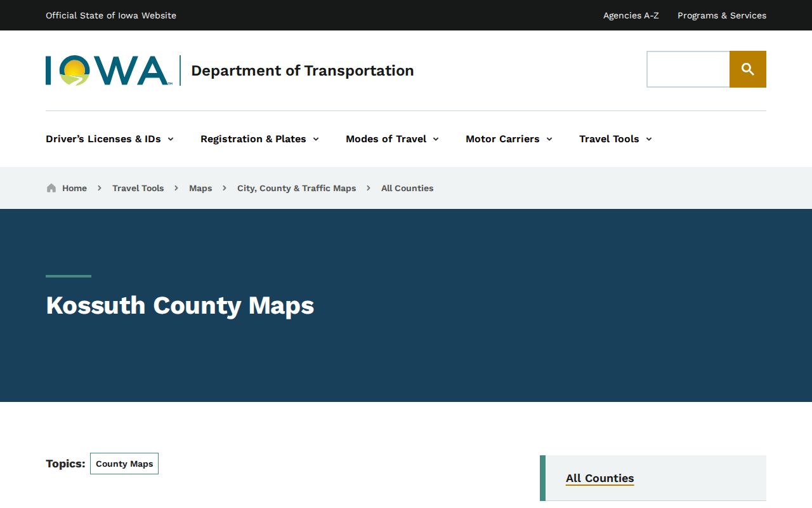Image resolution: width=812 pixels, height=508 pixels.
Task: Go to Agencies A-Z
Action: tap(631, 15)
